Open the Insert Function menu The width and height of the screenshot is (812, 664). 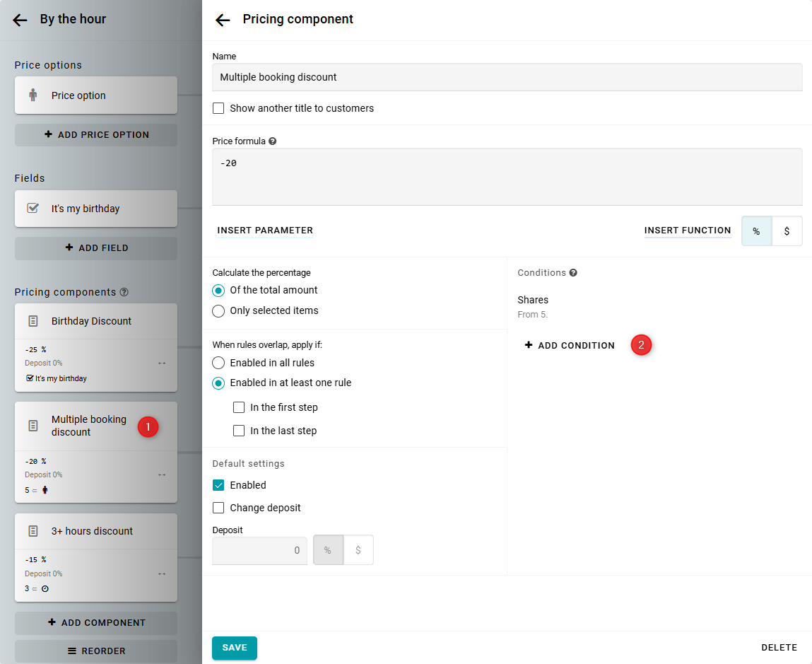point(687,231)
